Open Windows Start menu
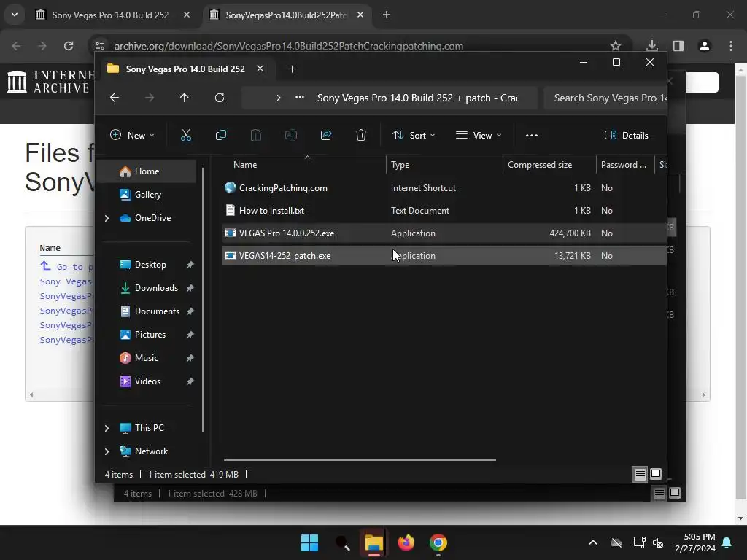The width and height of the screenshot is (747, 560). 309,542
